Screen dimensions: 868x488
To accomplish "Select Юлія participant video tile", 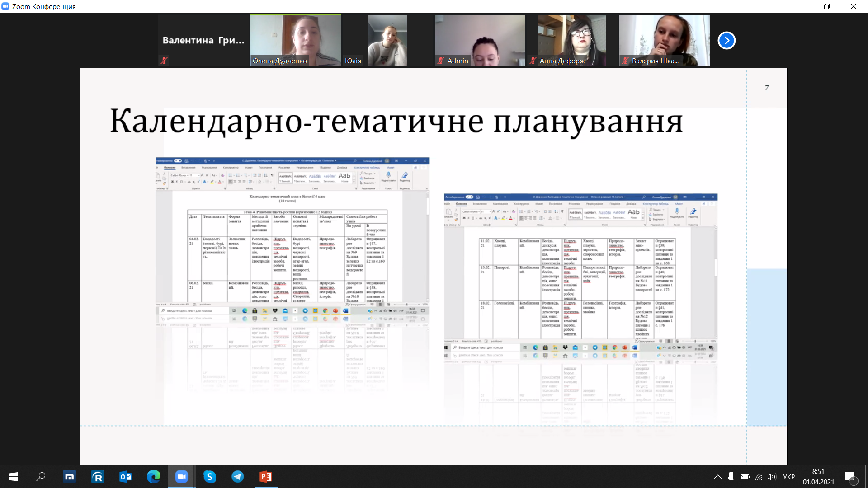I will 387,40.
